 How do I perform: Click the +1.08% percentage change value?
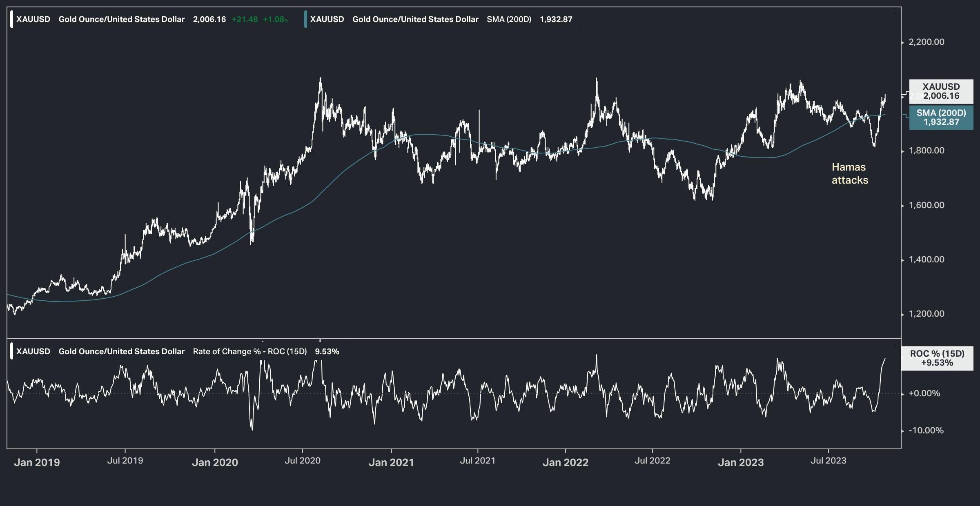[x=275, y=19]
